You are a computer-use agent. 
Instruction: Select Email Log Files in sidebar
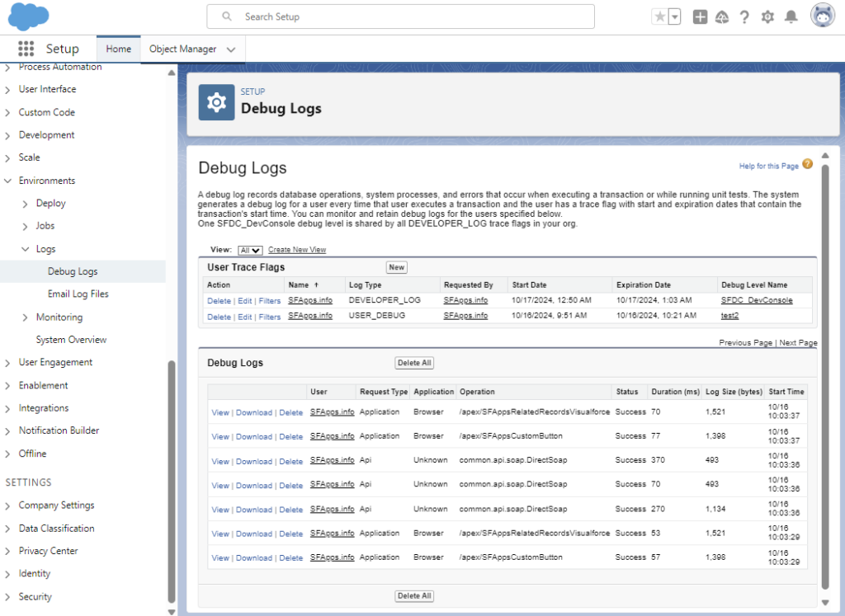(78, 294)
